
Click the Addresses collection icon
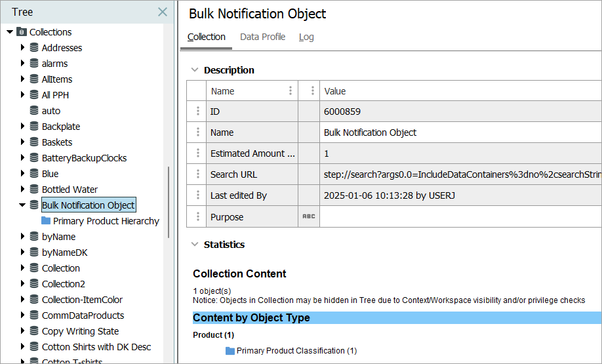tap(34, 48)
